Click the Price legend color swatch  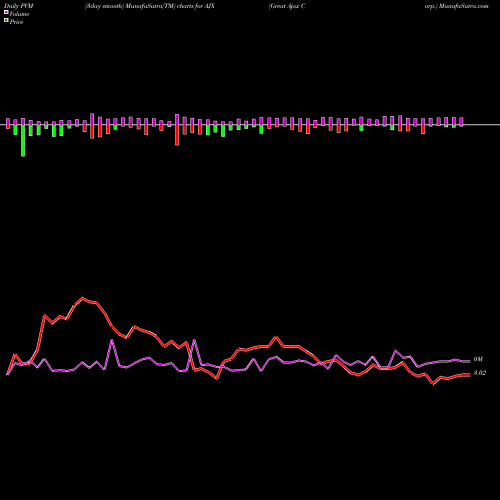coord(6,21)
